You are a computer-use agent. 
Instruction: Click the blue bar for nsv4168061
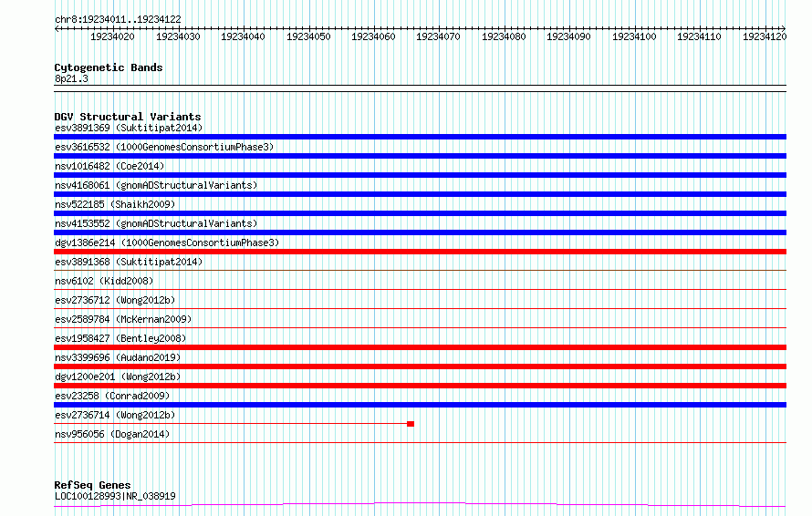(x=420, y=194)
